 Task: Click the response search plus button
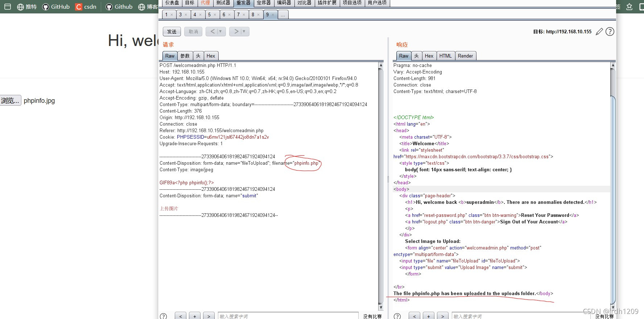pos(429,316)
